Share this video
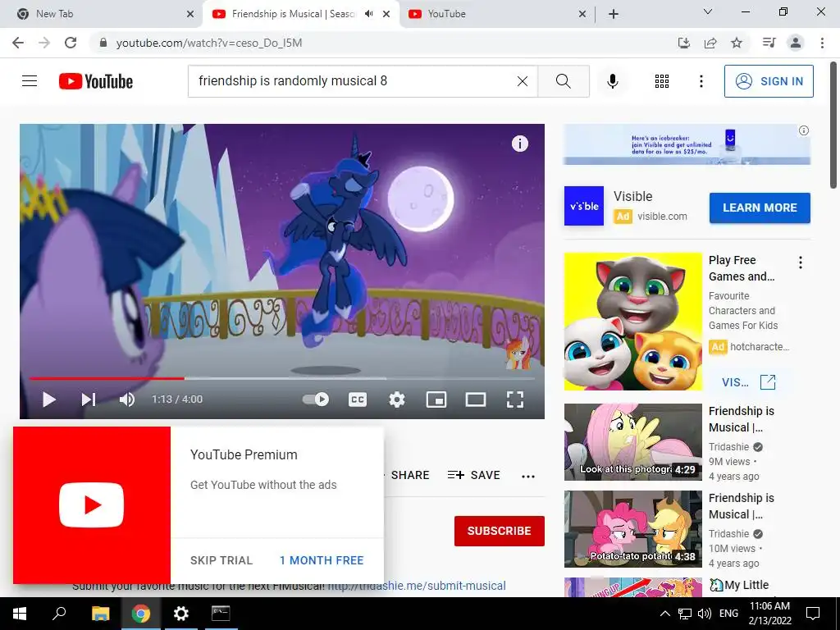840x630 pixels. [410, 475]
